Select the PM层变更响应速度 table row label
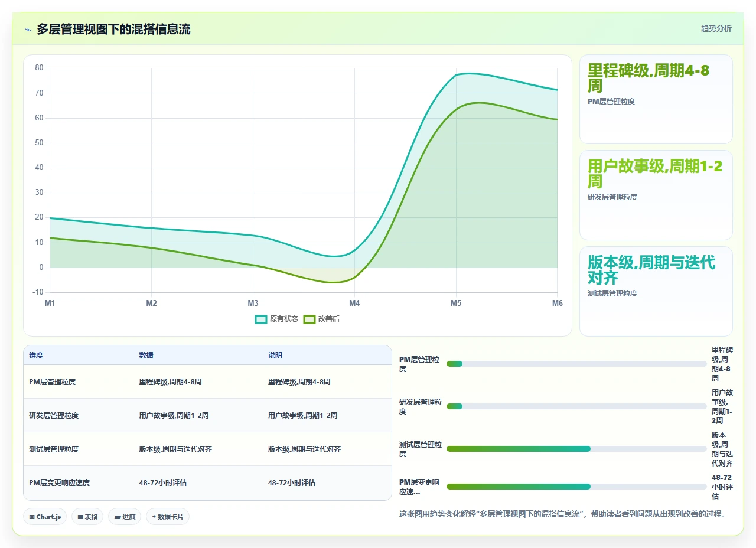Screen dimensions: 756x548 click(x=60, y=483)
